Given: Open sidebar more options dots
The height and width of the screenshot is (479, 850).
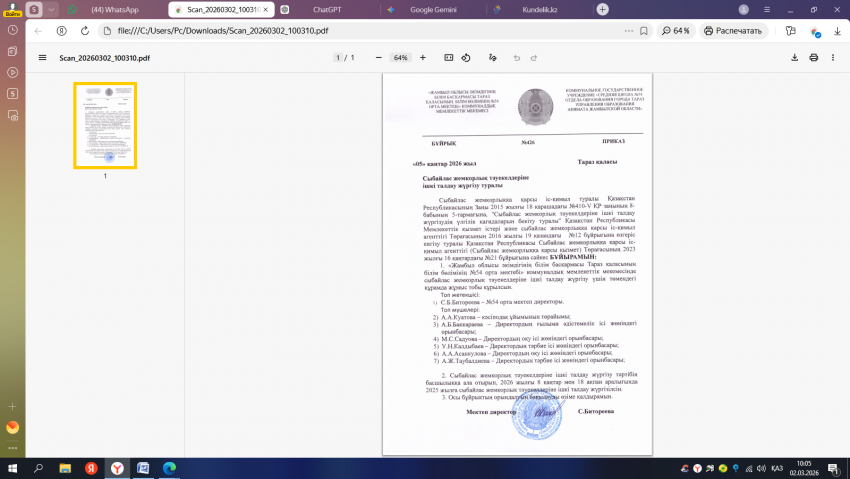Looking at the screenshot, I should point(12,448).
